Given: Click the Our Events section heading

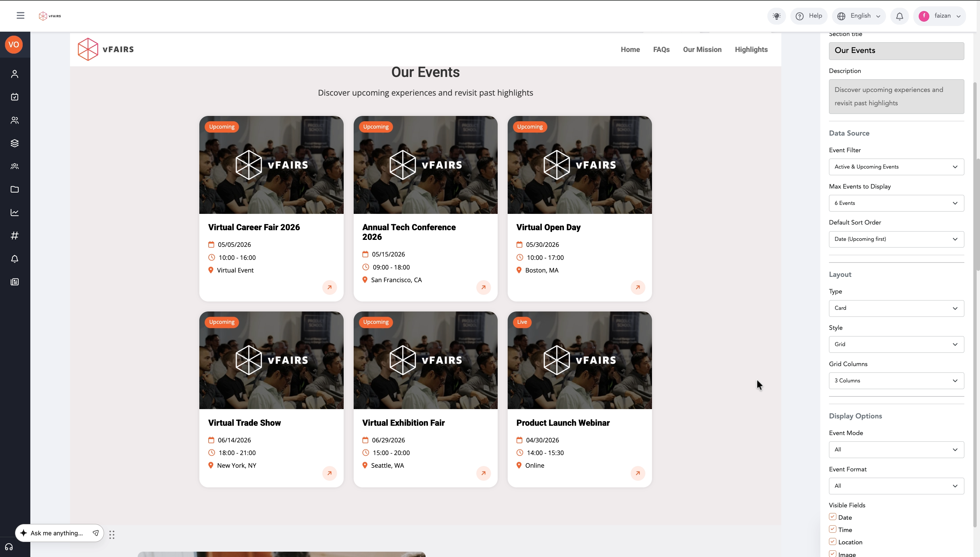Looking at the screenshot, I should coord(426,72).
